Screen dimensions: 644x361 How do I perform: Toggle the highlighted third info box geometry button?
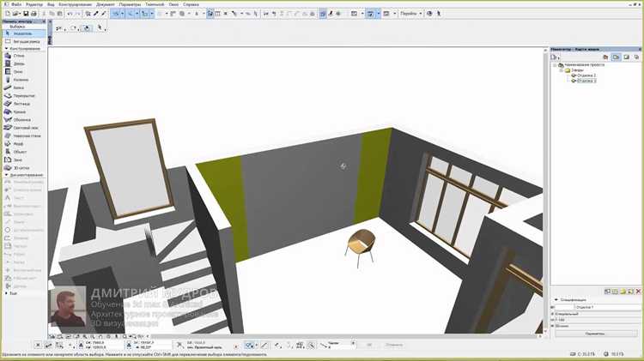point(87,28)
